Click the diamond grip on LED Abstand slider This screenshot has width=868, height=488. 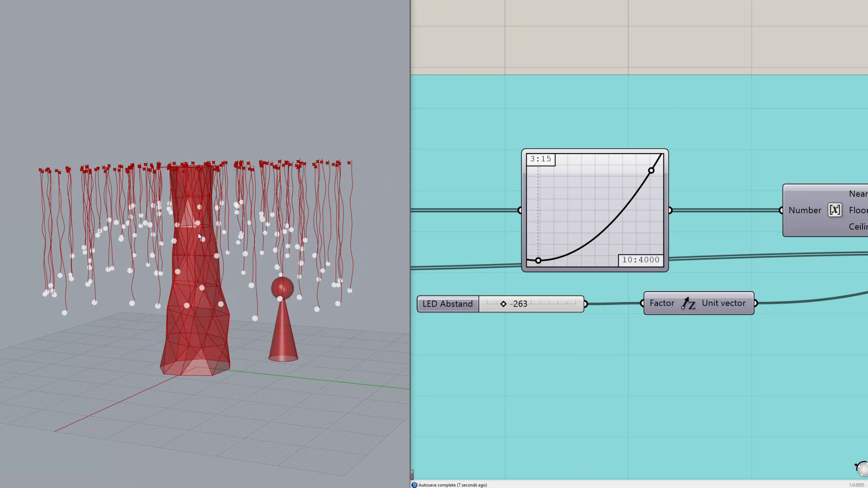[x=503, y=304]
